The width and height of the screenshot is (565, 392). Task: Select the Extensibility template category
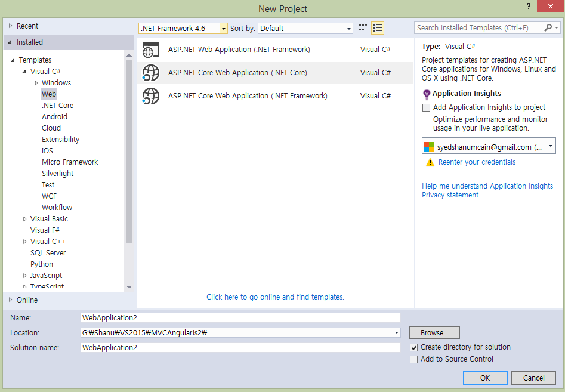[x=60, y=140]
